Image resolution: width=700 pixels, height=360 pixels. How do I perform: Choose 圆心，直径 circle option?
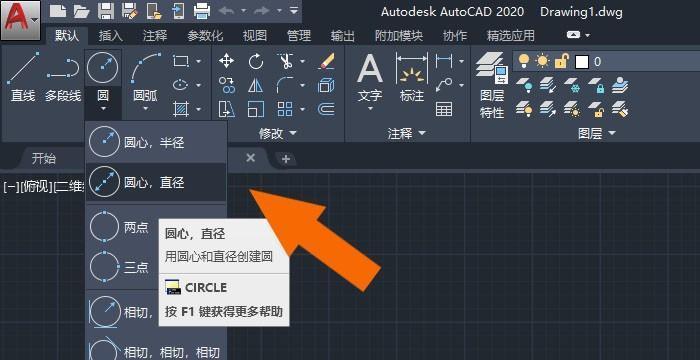[156, 182]
